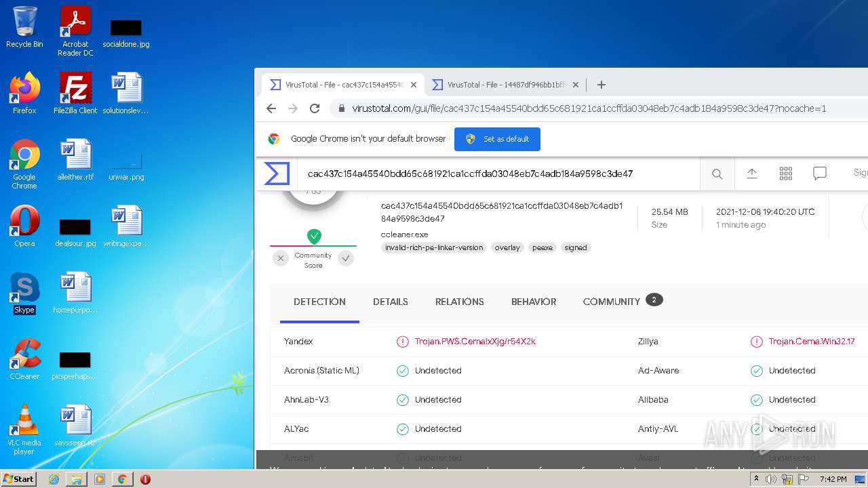
Task: Open the RELATIONS tab
Action: tap(460, 302)
